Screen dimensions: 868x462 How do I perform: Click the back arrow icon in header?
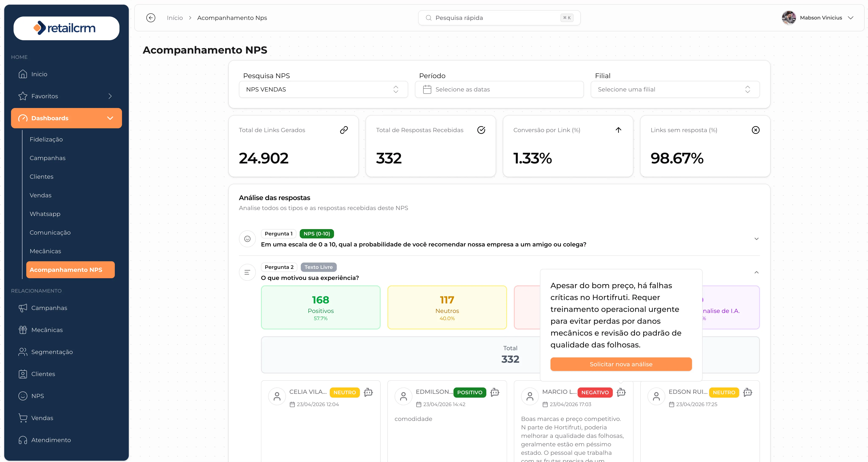click(x=151, y=18)
